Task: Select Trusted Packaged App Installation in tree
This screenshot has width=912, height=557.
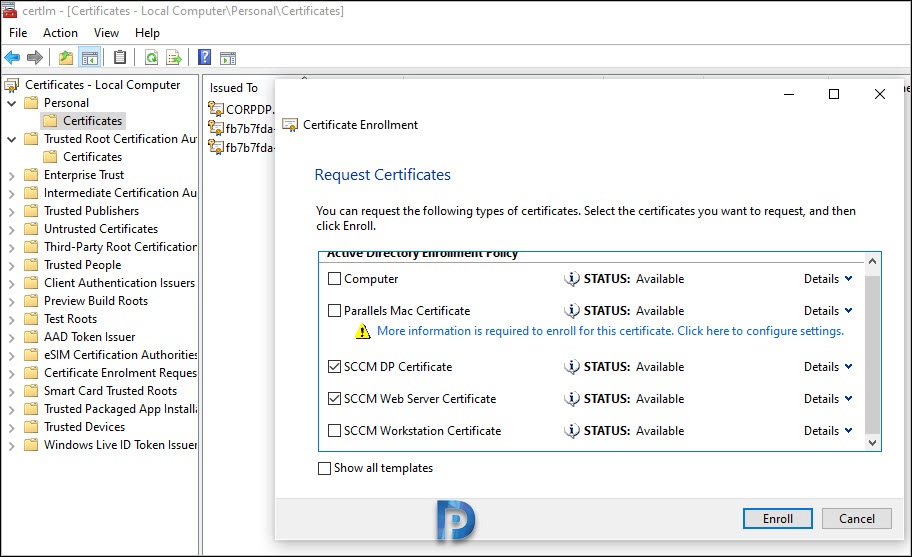Action: click(120, 409)
